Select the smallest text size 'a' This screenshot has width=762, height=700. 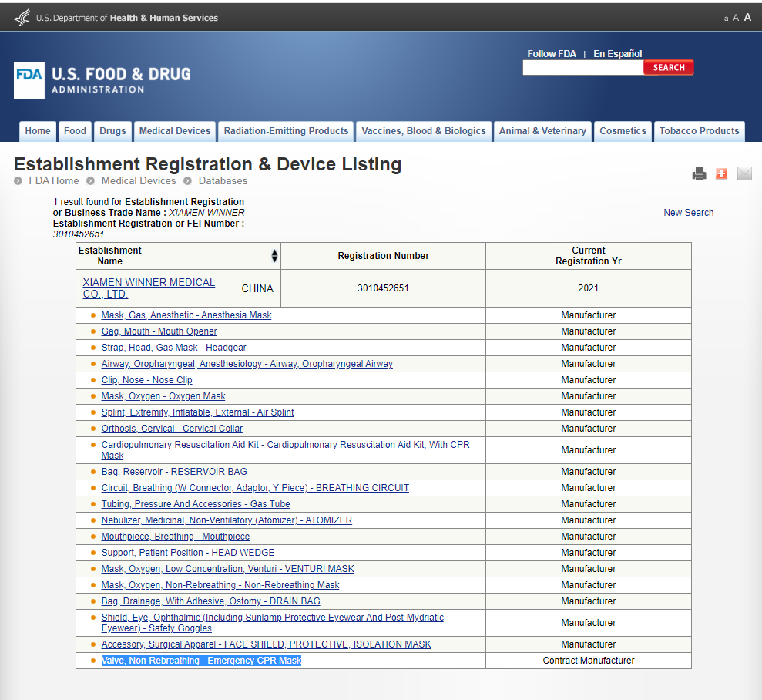pos(726,19)
